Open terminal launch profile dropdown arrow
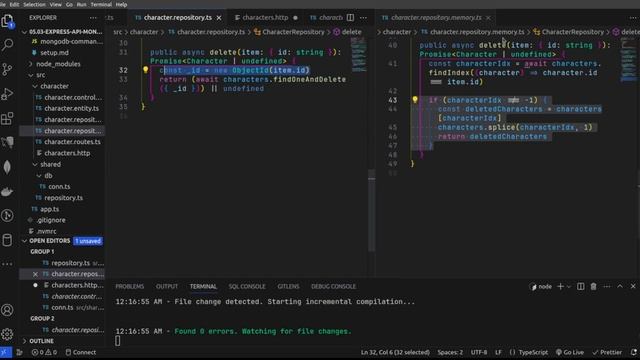The image size is (640, 360). [x=569, y=287]
